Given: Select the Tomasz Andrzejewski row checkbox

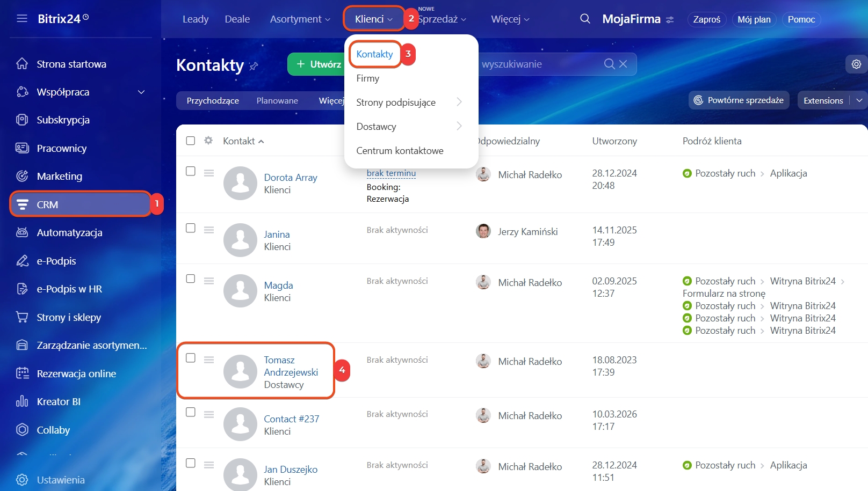Looking at the screenshot, I should 191,358.
